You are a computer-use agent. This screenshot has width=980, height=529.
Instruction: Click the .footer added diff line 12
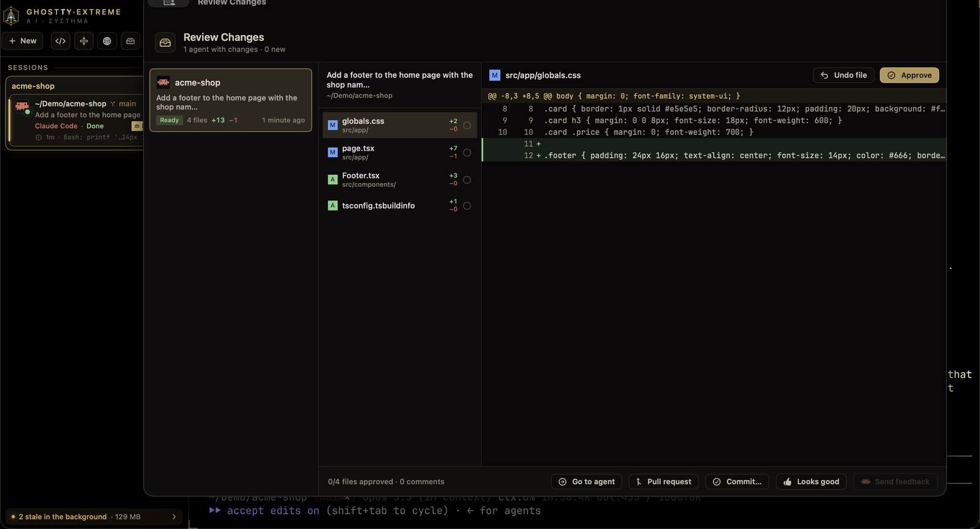(714, 156)
